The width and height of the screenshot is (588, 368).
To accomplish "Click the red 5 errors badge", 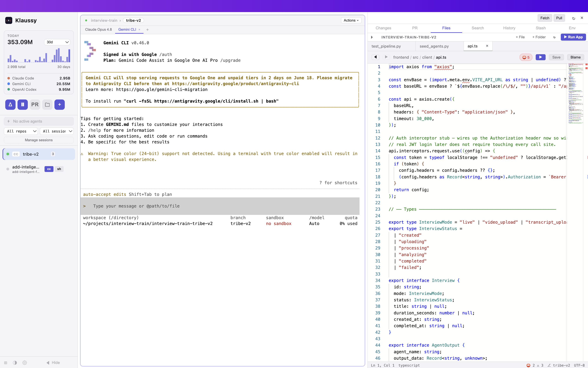I will (526, 58).
